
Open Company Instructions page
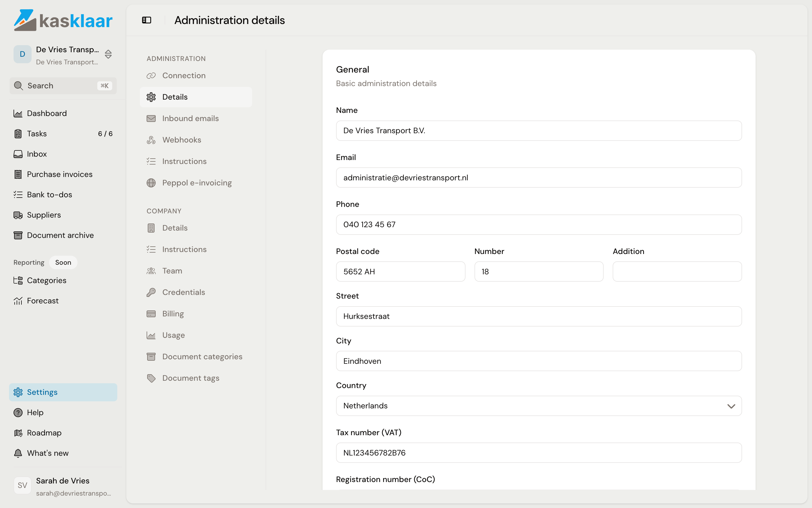[196, 249]
